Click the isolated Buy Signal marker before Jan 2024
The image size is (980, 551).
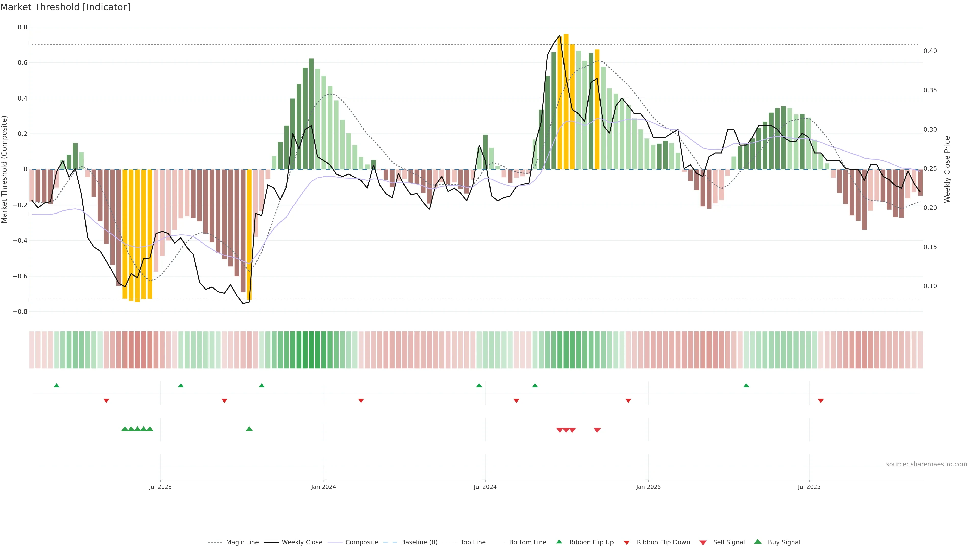[x=249, y=429]
